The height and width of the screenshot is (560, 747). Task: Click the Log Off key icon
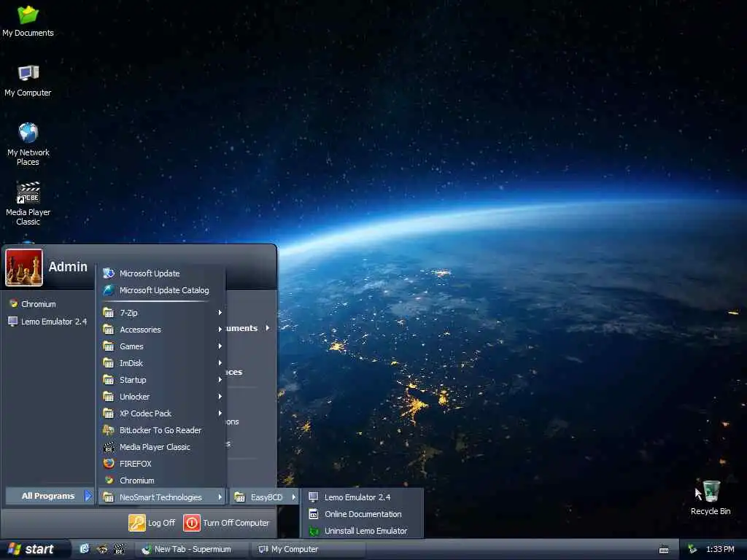pyautogui.click(x=136, y=523)
